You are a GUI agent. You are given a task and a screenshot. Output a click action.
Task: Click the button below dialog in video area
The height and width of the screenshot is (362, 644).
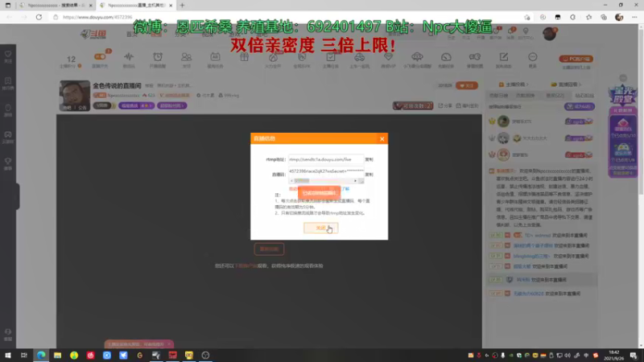pos(269,249)
